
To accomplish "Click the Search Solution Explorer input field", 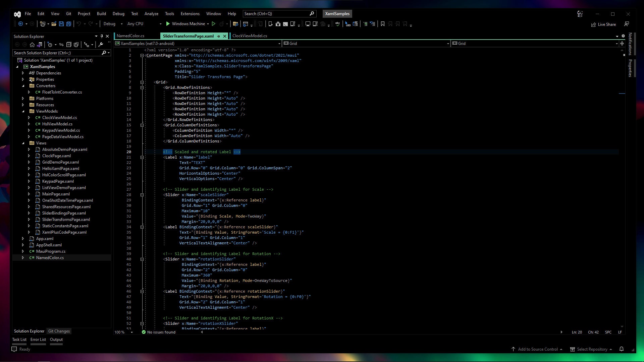I will pyautogui.click(x=57, y=53).
